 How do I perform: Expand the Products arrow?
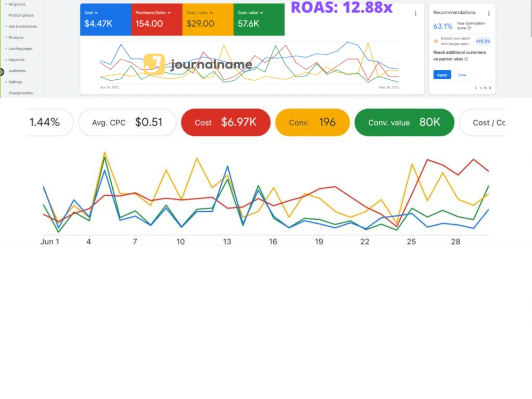coord(6,37)
